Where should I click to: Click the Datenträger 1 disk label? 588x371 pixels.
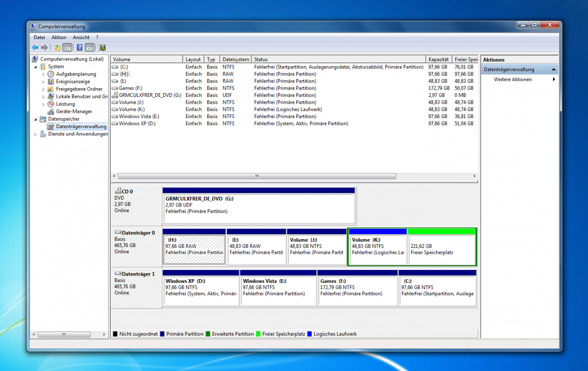(x=138, y=274)
